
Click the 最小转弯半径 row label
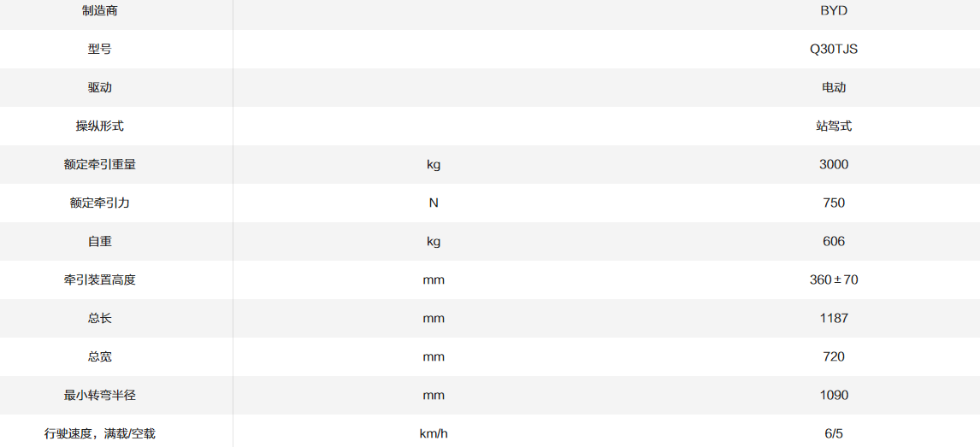pyautogui.click(x=100, y=395)
